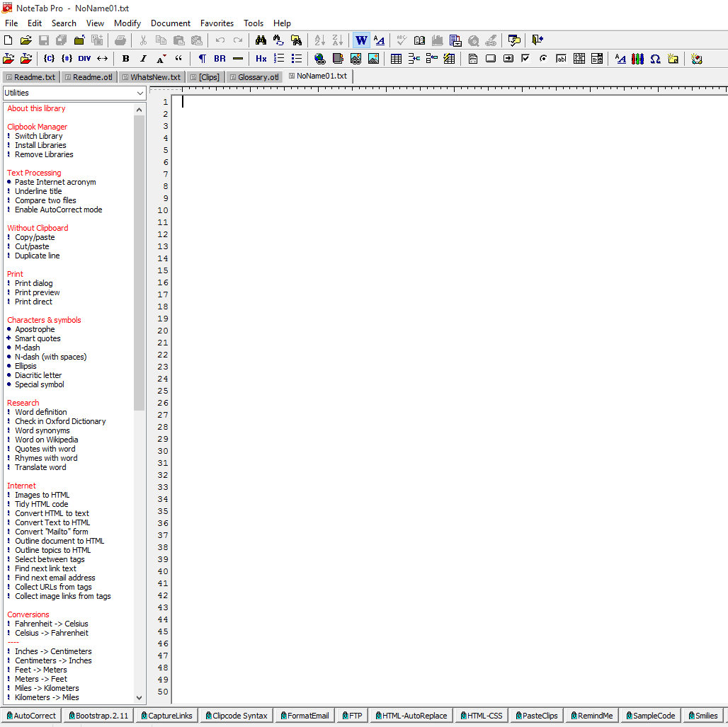Image resolution: width=728 pixels, height=727 pixels.
Task: Open the AutoCorrect library button
Action: click(x=30, y=716)
